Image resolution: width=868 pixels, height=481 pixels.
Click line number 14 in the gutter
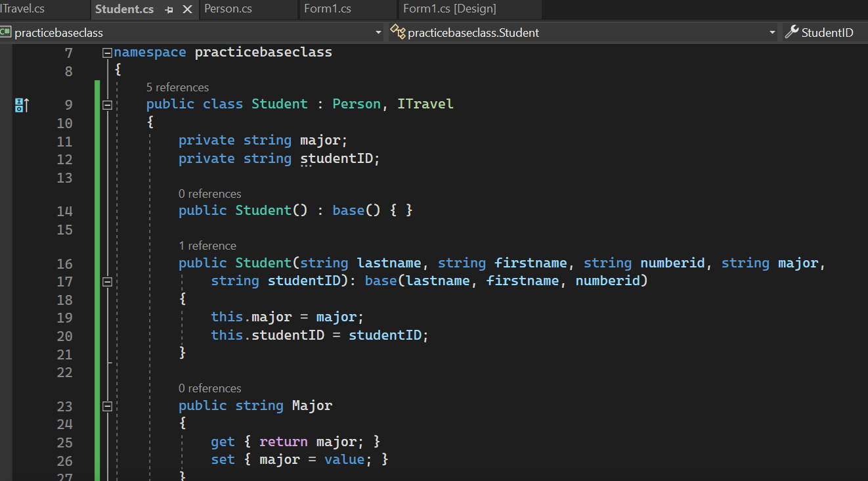(65, 211)
